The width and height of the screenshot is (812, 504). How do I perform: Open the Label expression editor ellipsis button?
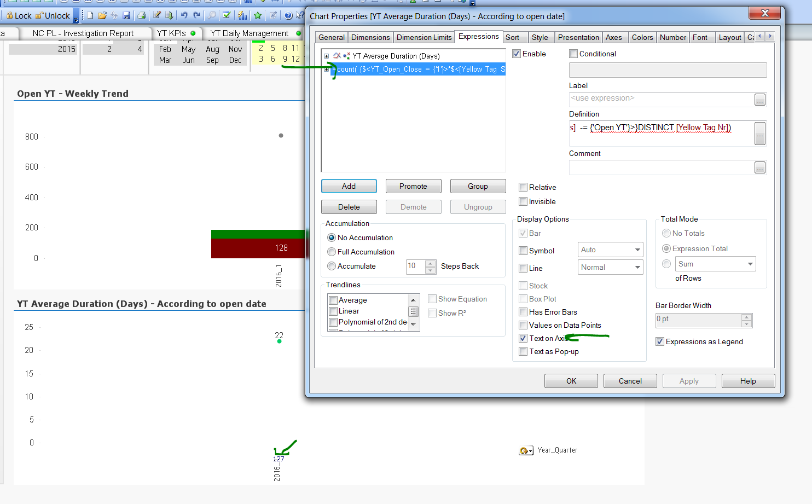coord(760,100)
